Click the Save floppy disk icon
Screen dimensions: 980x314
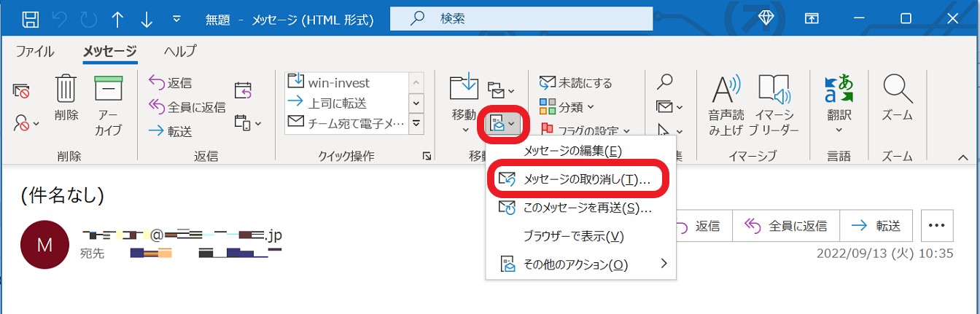pyautogui.click(x=30, y=17)
